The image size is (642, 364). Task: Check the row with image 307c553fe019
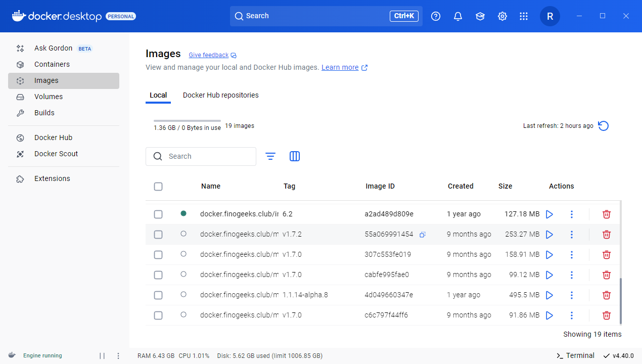pos(158,255)
